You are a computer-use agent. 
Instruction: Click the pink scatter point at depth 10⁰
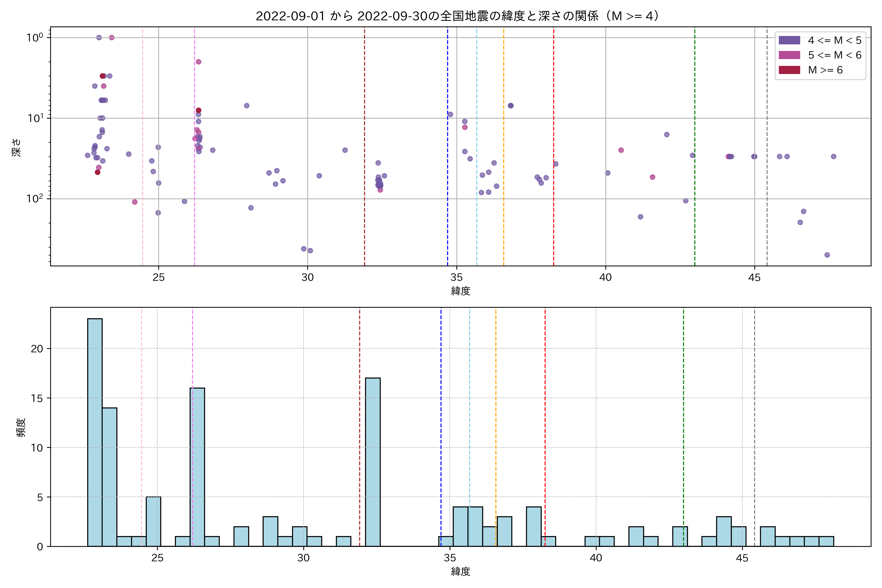112,37
